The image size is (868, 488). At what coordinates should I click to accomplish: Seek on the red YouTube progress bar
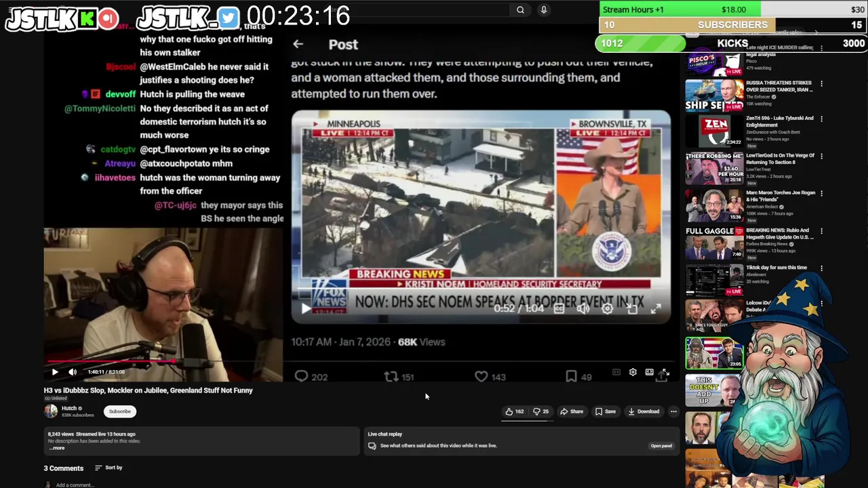click(x=163, y=362)
